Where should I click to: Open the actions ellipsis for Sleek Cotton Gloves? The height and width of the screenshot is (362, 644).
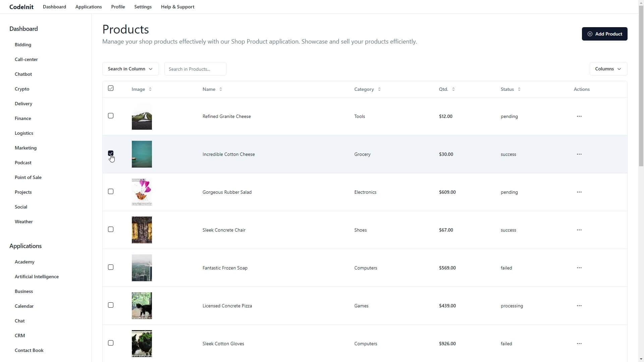(579, 343)
